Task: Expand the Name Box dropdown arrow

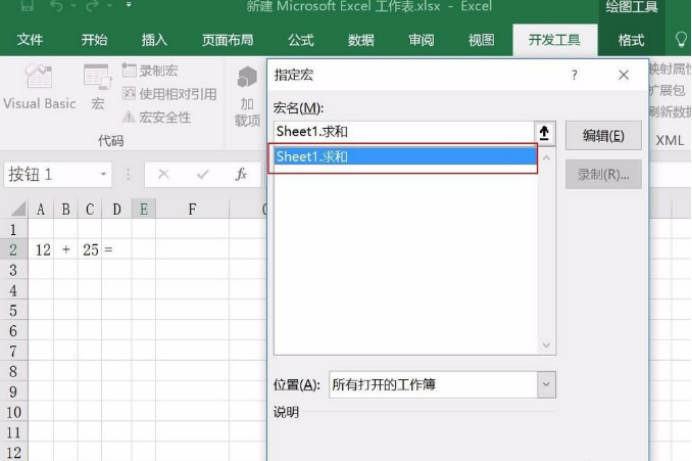Action: click(x=103, y=174)
